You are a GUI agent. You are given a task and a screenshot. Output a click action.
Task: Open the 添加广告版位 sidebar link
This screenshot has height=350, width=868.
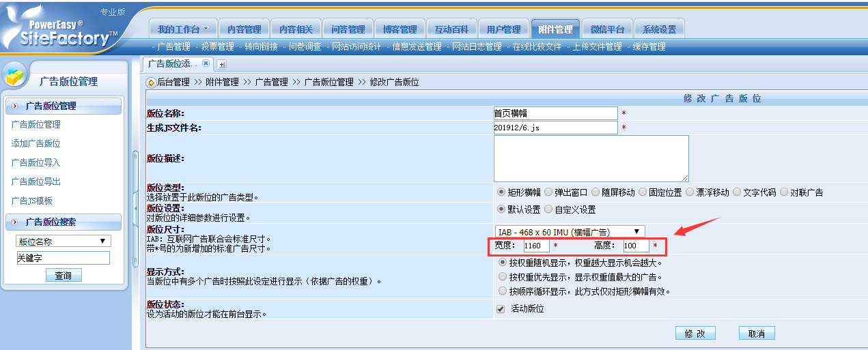coord(36,144)
